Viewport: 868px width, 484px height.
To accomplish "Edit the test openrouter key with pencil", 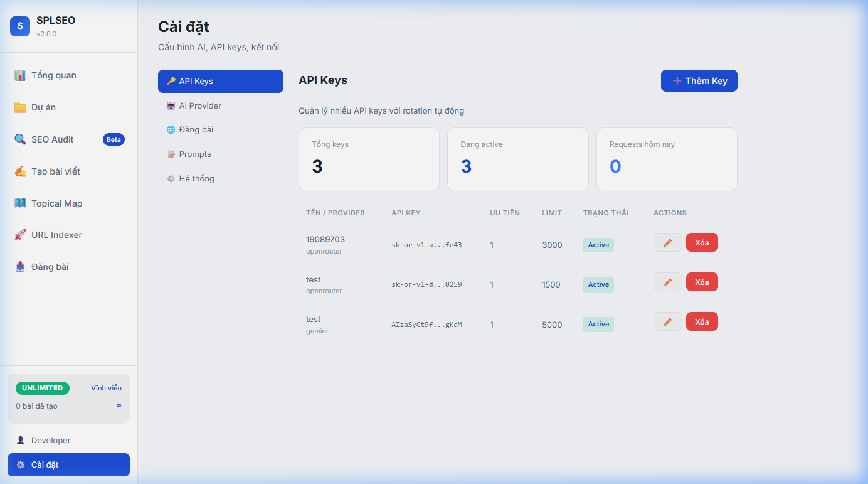I will click(668, 282).
